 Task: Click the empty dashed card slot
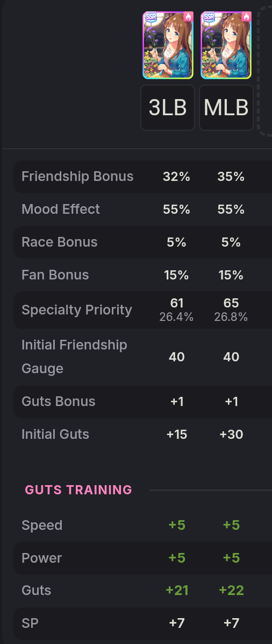265,72
